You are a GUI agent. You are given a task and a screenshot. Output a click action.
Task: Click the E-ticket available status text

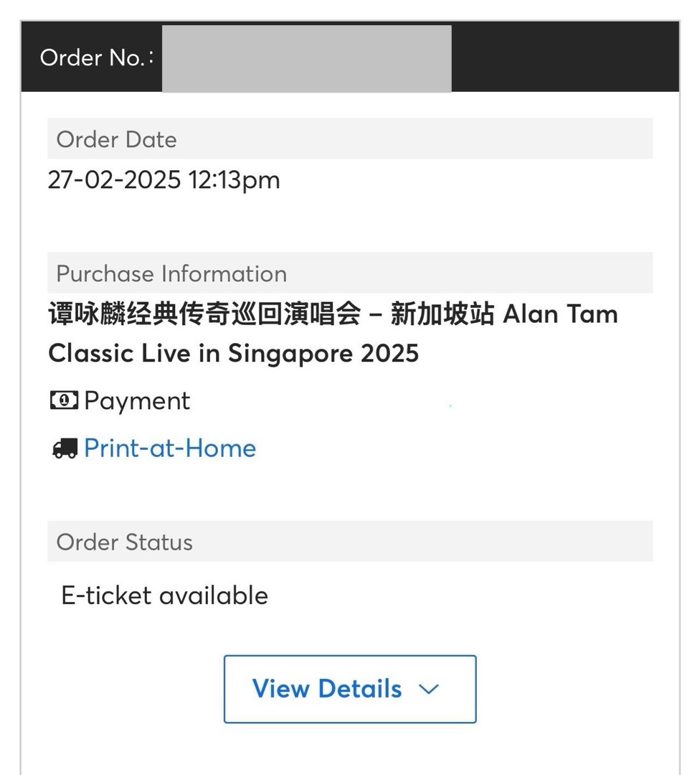(164, 595)
